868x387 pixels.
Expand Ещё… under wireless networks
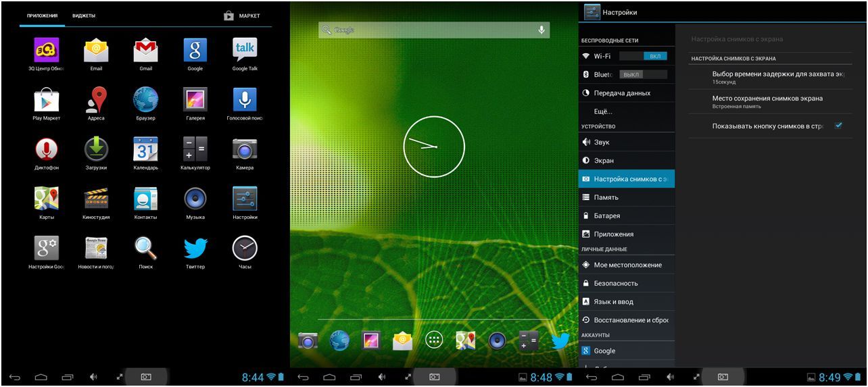pyautogui.click(x=603, y=111)
